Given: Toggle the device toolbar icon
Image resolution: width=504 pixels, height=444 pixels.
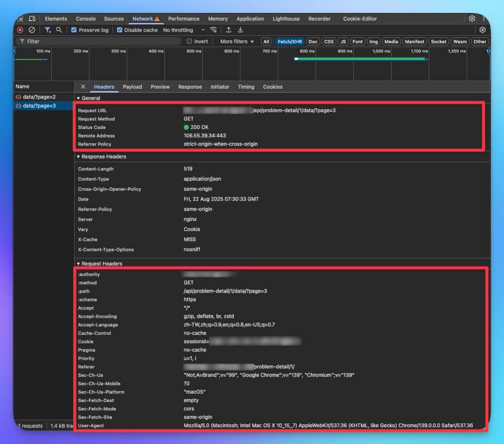Looking at the screenshot, I should tap(32, 19).
